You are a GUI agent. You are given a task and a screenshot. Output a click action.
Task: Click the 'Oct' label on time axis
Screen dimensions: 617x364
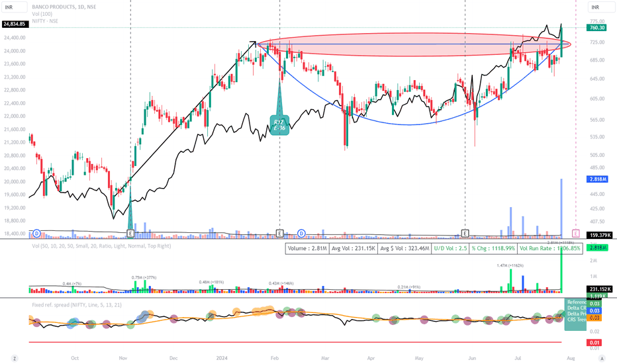click(75, 358)
